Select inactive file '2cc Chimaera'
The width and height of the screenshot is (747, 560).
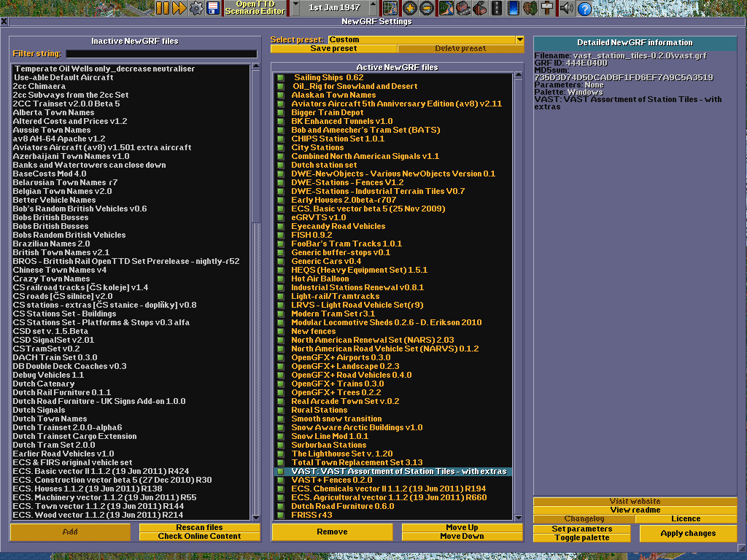[x=131, y=86]
